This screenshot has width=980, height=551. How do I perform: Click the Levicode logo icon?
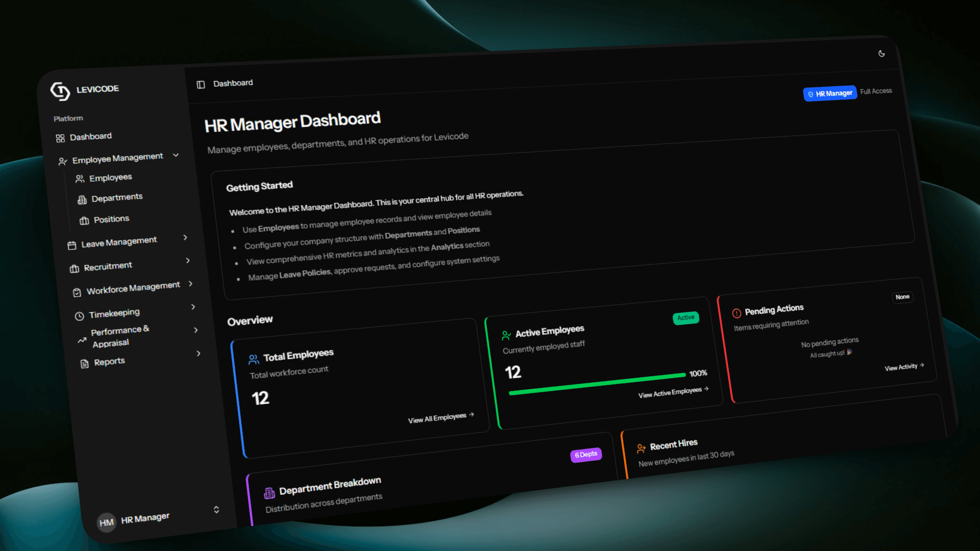click(60, 91)
